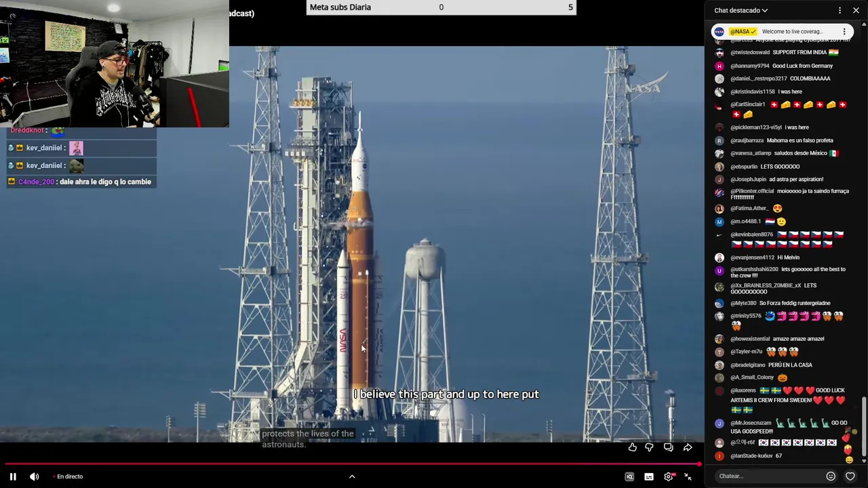Screen dimensions: 868x488
Task: Open chat panel three-dot options menu
Action: point(840,10)
